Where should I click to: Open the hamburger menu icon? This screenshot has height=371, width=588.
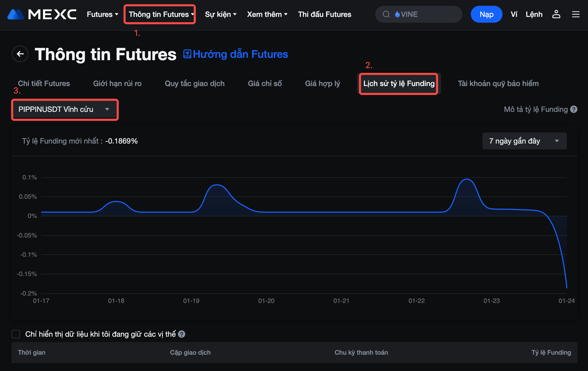coord(576,14)
